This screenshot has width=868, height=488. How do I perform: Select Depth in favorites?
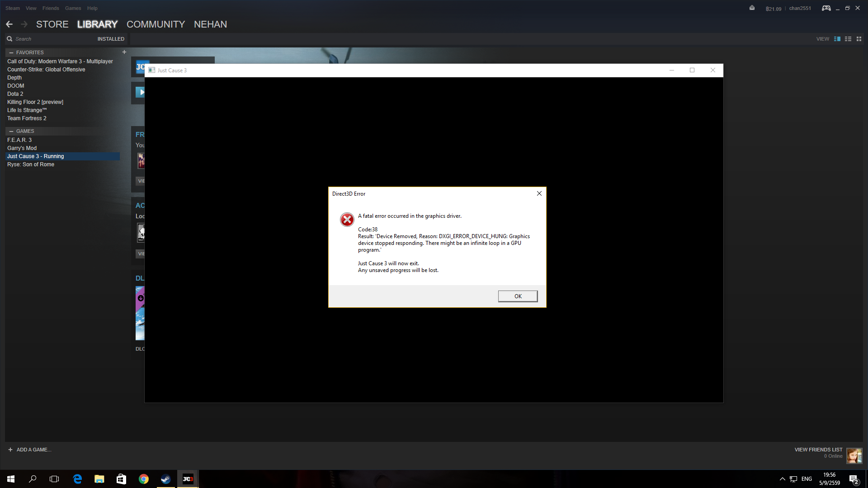(14, 78)
